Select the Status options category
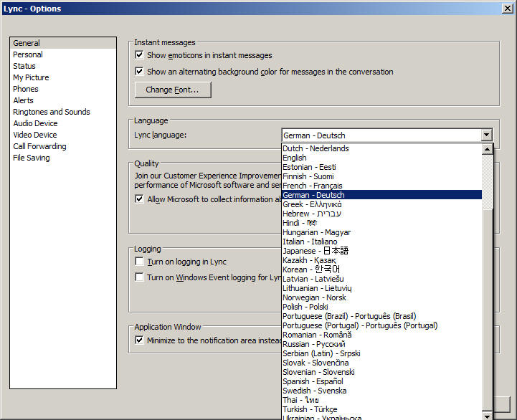The image size is (517, 420). pos(63,66)
